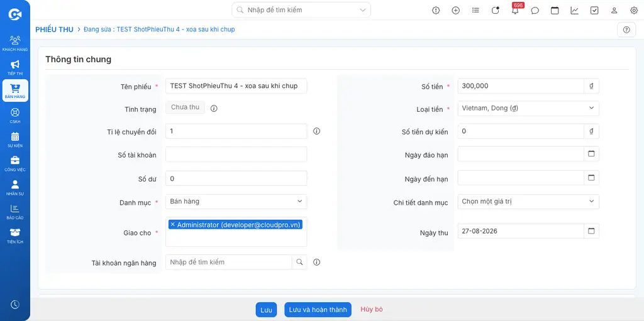Open the Sự kiện calendar module

pos(15,139)
